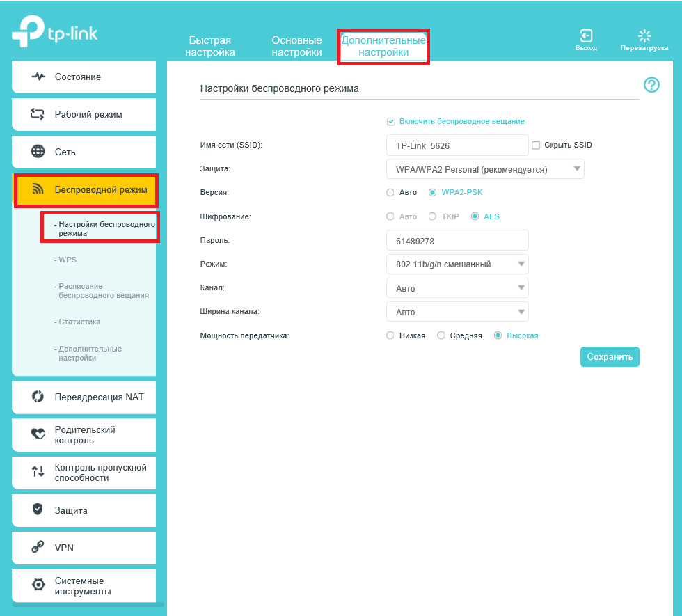Open Переадресация NAT menu section
Viewport: 682px width, 616px height.
(x=84, y=397)
